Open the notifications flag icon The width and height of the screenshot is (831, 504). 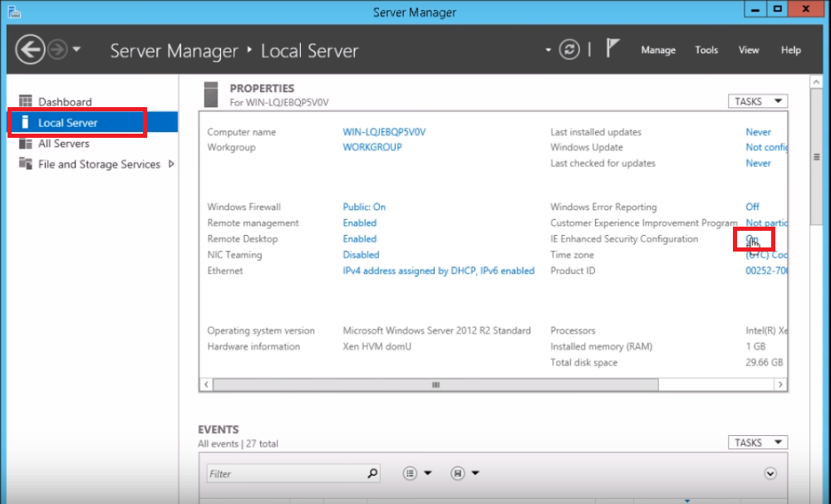coord(612,49)
